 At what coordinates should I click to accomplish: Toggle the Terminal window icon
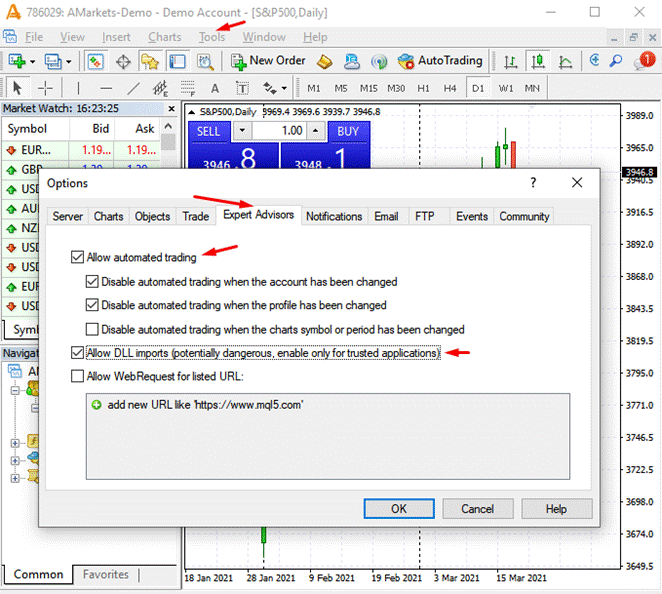(x=177, y=62)
